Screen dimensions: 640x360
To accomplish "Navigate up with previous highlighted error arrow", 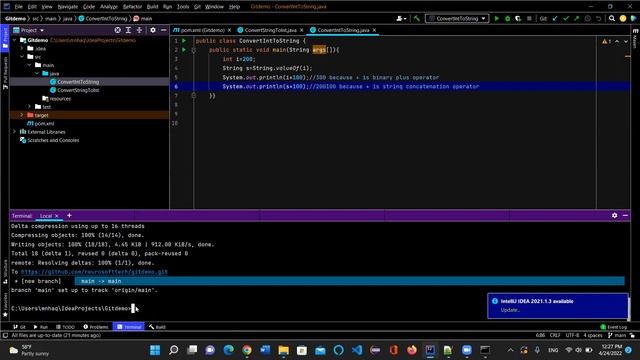I will tap(617, 42).
